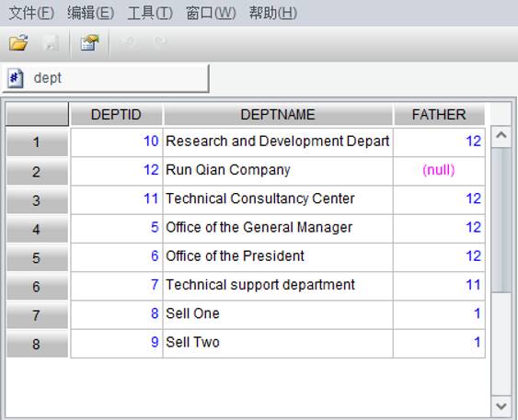Open the 工具(T) menu

(150, 13)
